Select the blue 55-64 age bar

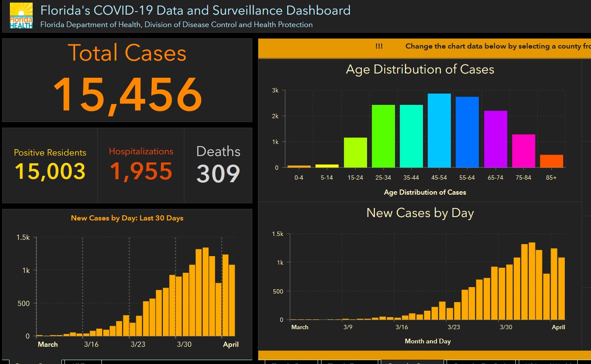pyautogui.click(x=467, y=132)
